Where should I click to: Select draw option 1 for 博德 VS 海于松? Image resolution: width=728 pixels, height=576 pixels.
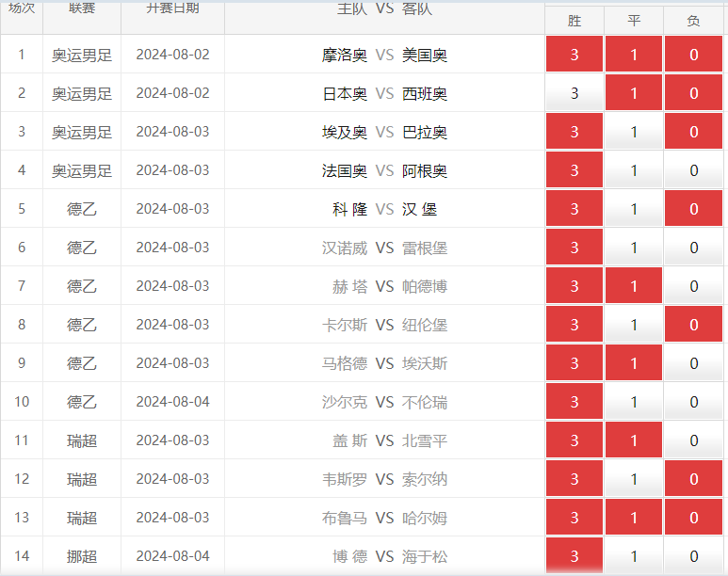pyautogui.click(x=634, y=555)
